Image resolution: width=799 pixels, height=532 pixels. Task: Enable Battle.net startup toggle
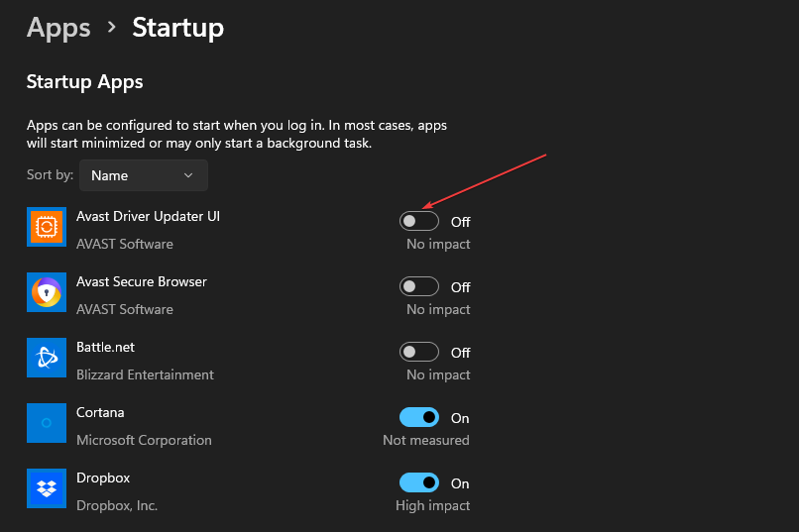(x=419, y=352)
